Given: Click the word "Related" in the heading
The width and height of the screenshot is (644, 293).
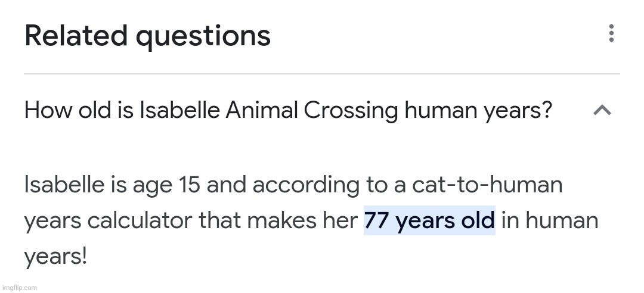Looking at the screenshot, I should [76, 36].
